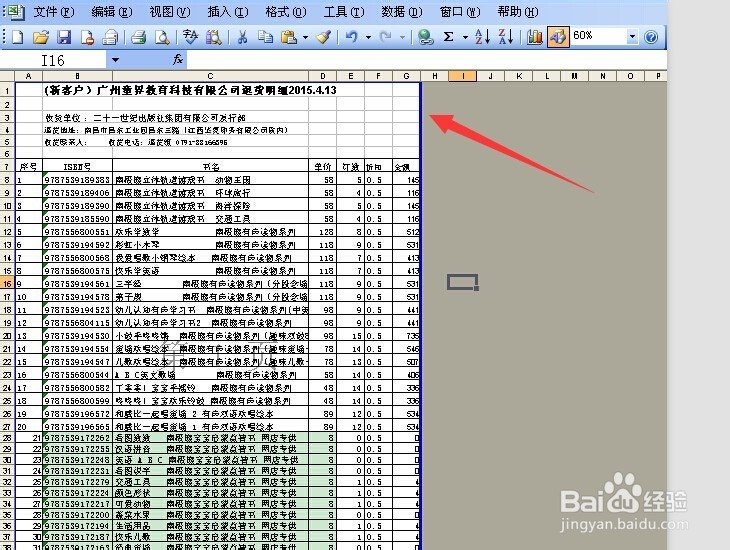
Task: Select row 28 header
Action: [x=7, y=438]
